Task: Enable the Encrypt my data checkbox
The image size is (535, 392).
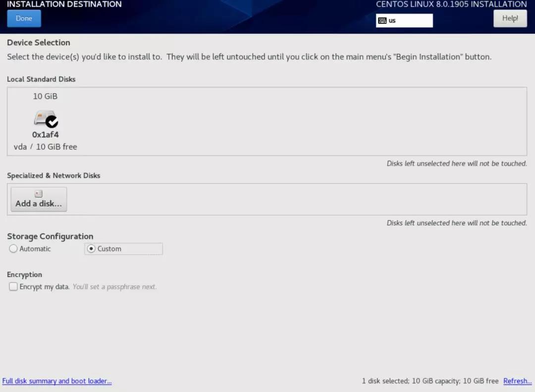Action: (x=13, y=286)
